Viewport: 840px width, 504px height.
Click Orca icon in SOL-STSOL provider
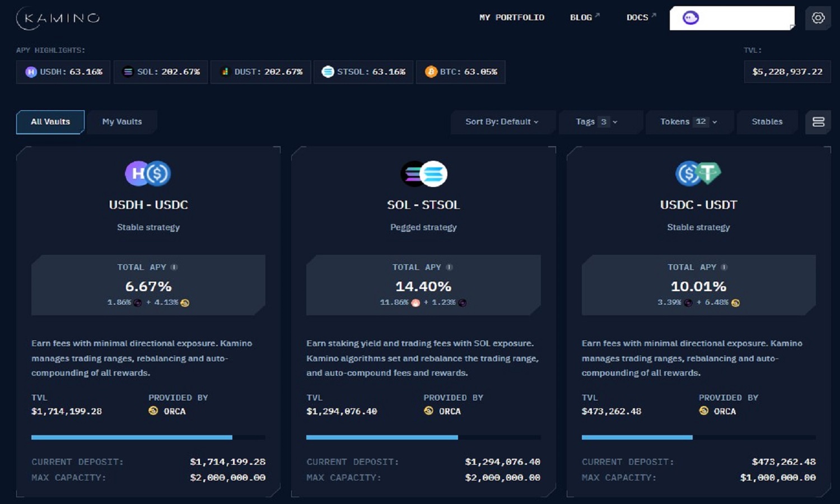coord(428,410)
